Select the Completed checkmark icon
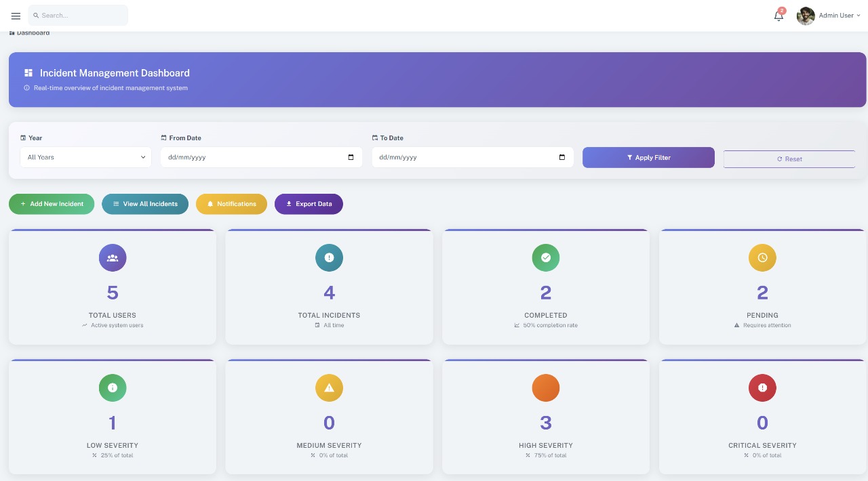Viewport: 868px width, 481px height. pos(546,257)
